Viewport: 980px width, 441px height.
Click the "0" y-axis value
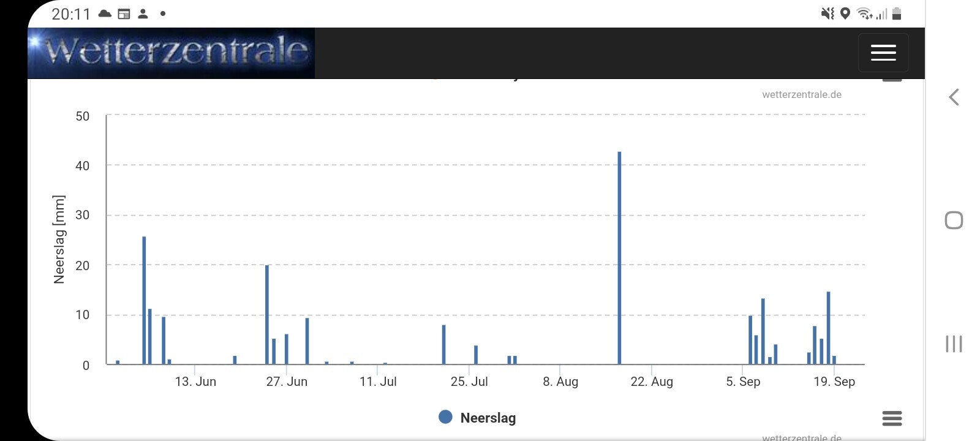click(86, 366)
